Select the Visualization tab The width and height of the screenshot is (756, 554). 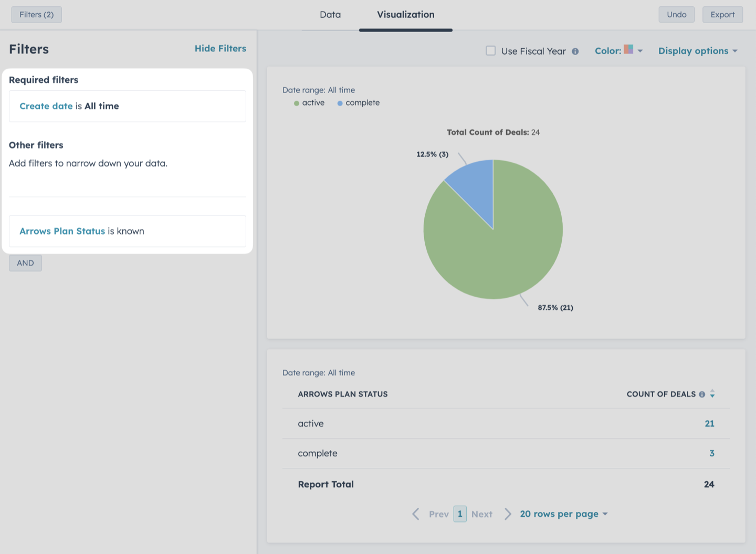click(x=406, y=15)
